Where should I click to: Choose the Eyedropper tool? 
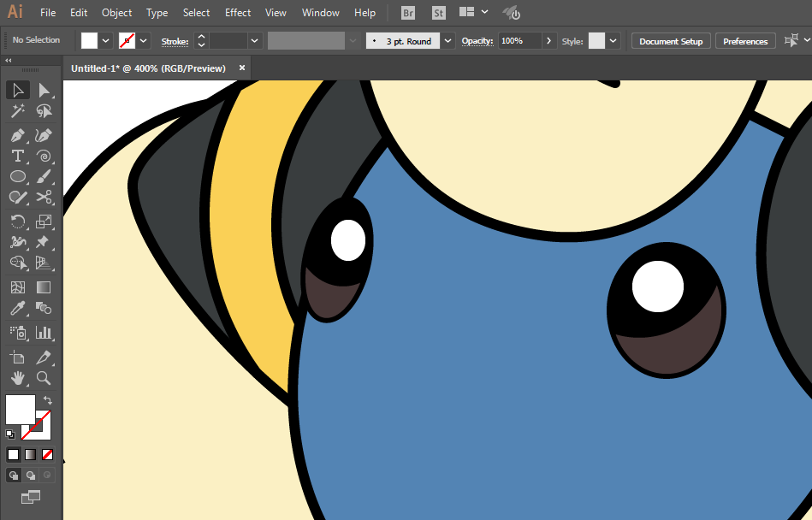(x=18, y=309)
